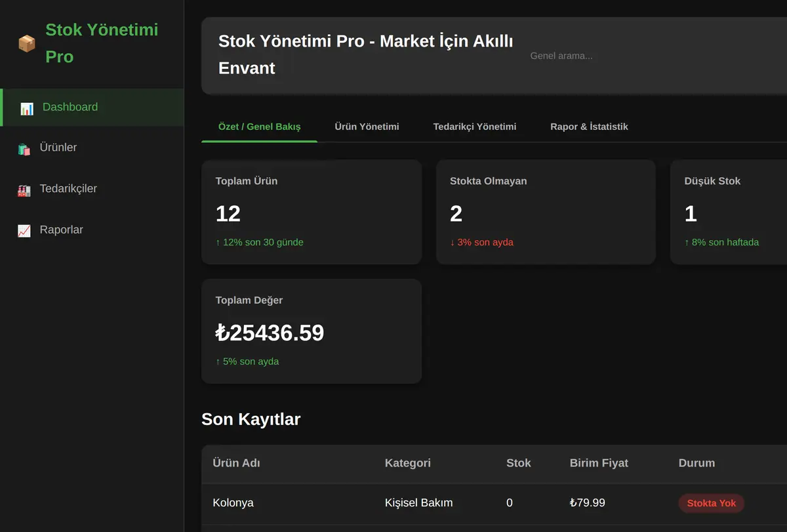
Task: Click the Düşük Stok card value 1
Action: [x=691, y=213]
